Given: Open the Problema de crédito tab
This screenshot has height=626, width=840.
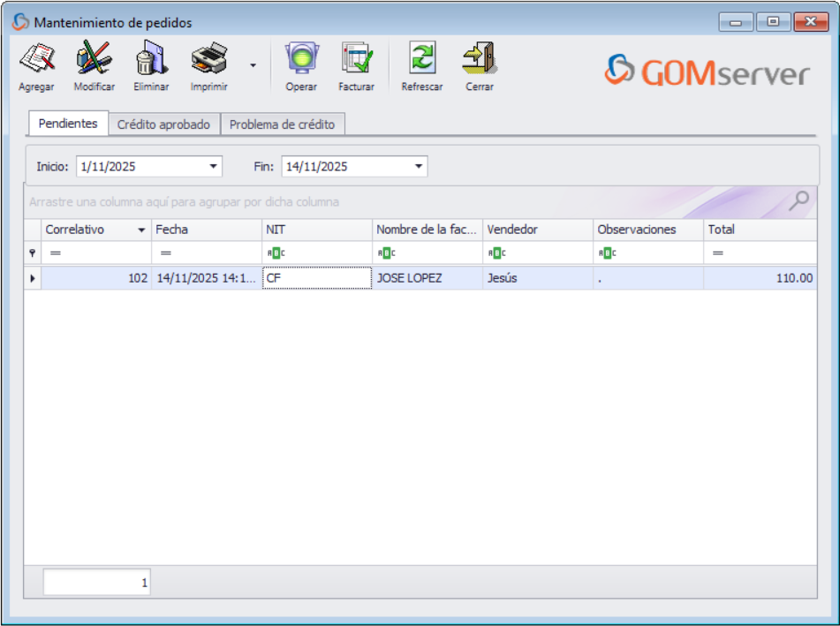Looking at the screenshot, I should [x=283, y=124].
